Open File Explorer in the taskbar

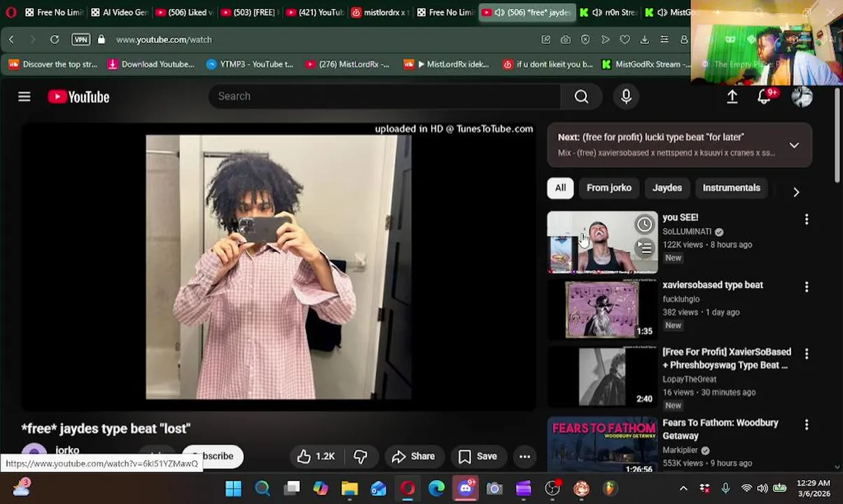(x=349, y=488)
